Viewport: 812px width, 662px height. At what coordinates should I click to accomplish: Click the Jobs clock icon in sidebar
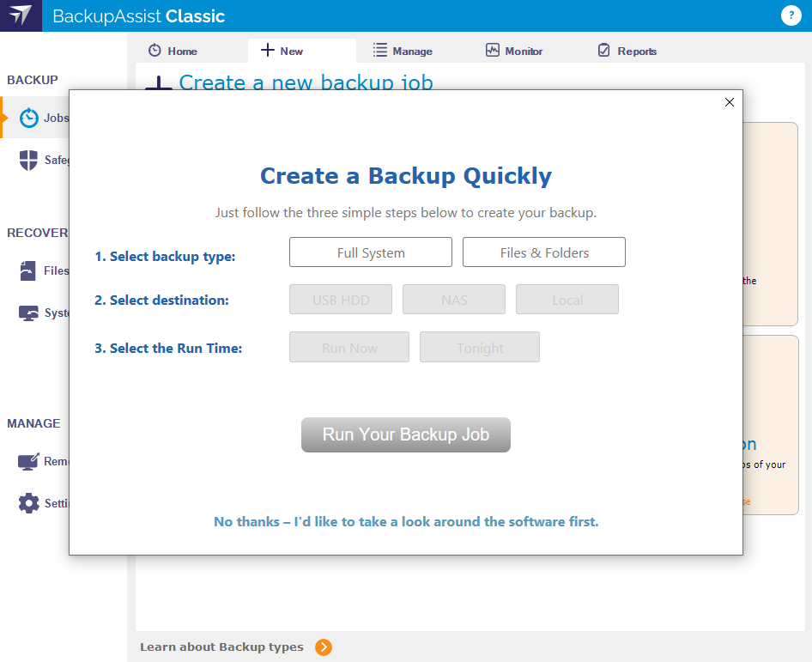[x=29, y=118]
